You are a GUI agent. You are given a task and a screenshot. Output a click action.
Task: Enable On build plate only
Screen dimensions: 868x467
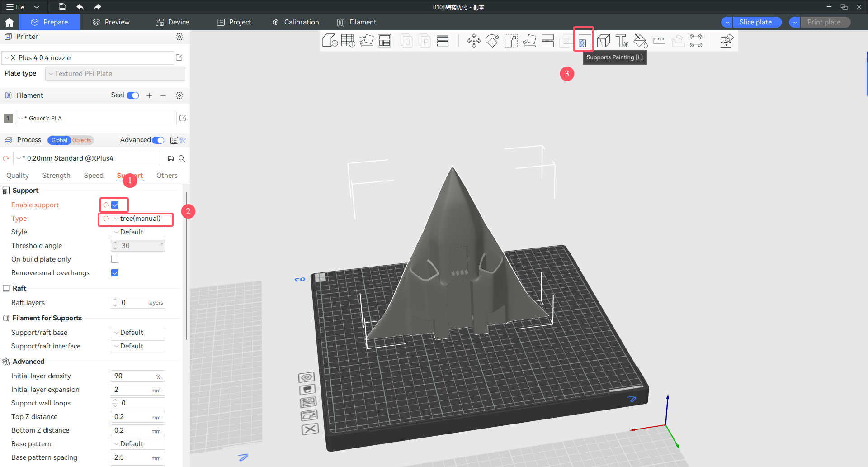point(115,259)
